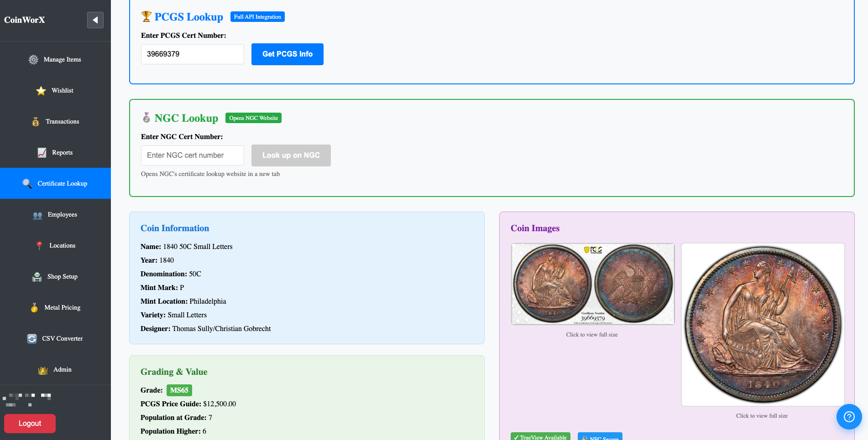This screenshot has height=440, width=868.
Task: Click the PCGS Price Guide $12,500.00 value
Action: click(220, 404)
